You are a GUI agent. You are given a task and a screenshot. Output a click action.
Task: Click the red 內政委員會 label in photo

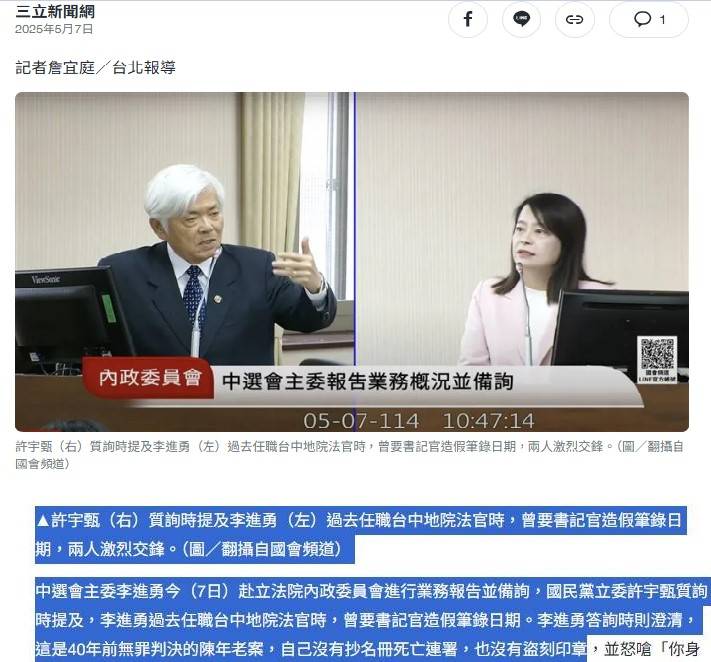click(x=150, y=377)
